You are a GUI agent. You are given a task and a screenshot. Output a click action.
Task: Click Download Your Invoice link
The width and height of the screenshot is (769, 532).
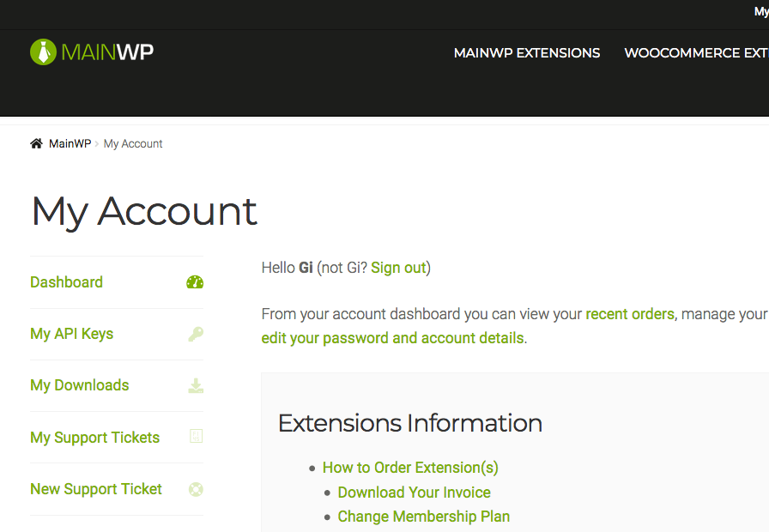[414, 493]
